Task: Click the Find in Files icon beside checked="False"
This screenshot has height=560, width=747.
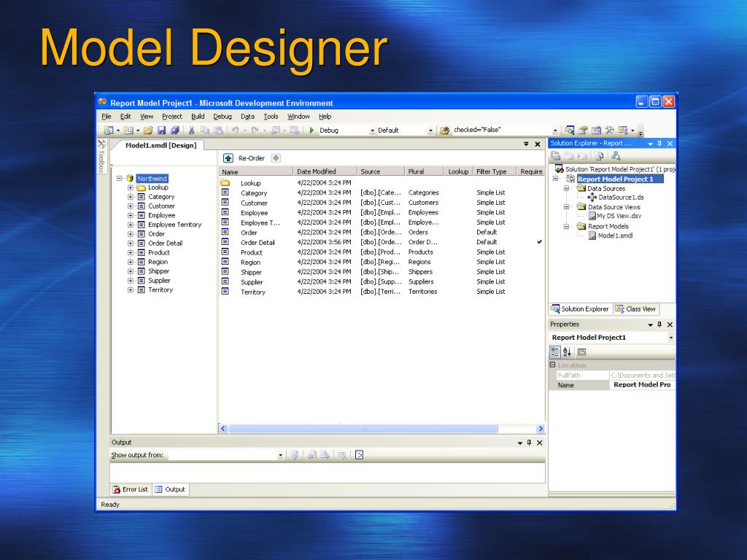Action: (x=444, y=130)
